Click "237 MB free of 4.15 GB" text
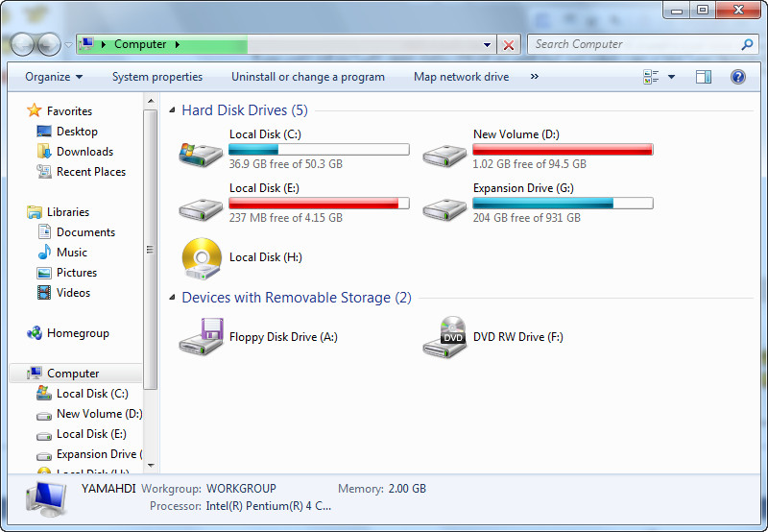 [x=285, y=218]
